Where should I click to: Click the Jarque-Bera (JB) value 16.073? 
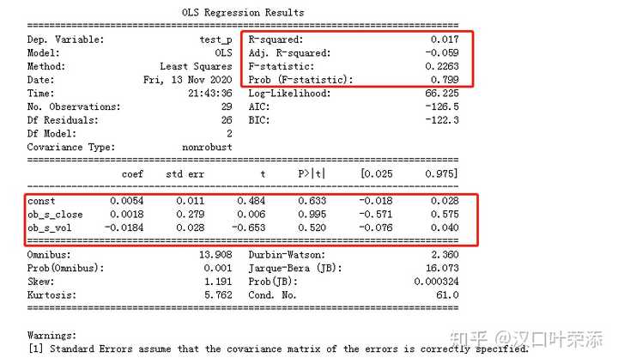(442, 268)
